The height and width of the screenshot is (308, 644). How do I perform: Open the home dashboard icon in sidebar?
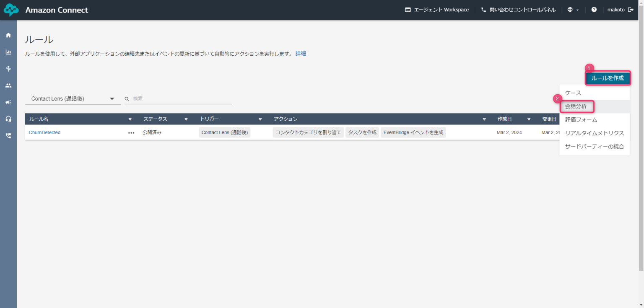(x=8, y=35)
